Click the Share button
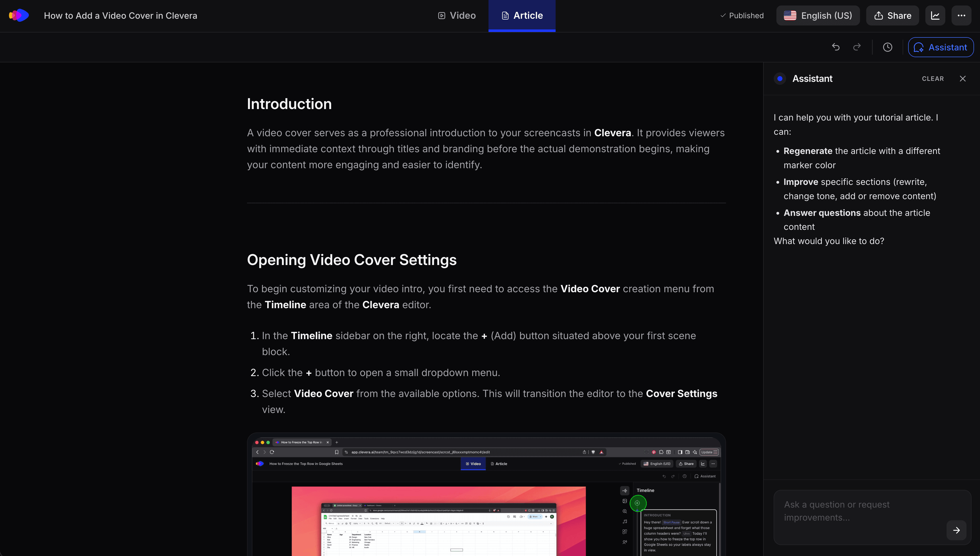The image size is (980, 556). pyautogui.click(x=892, y=16)
